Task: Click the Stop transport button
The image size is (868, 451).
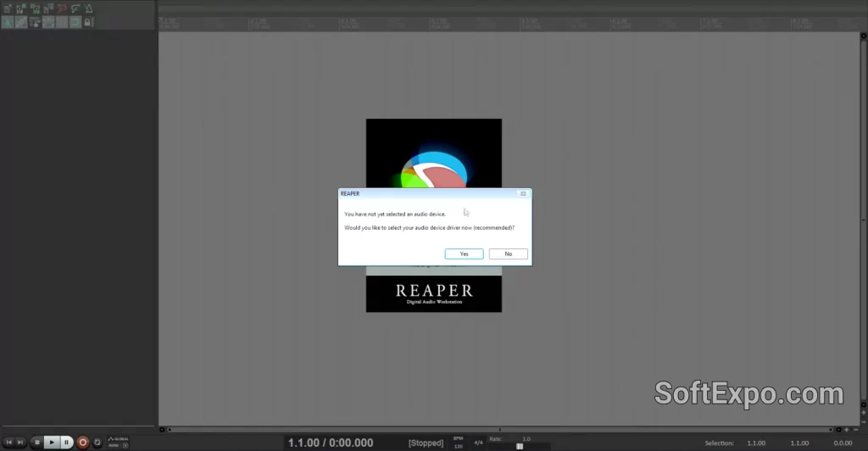Action: click(37, 443)
